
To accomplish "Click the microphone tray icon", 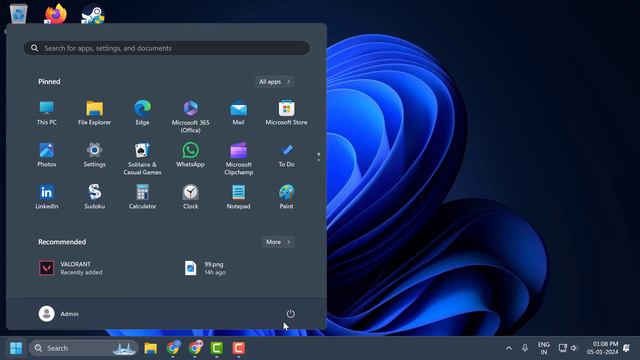I will pos(525,348).
